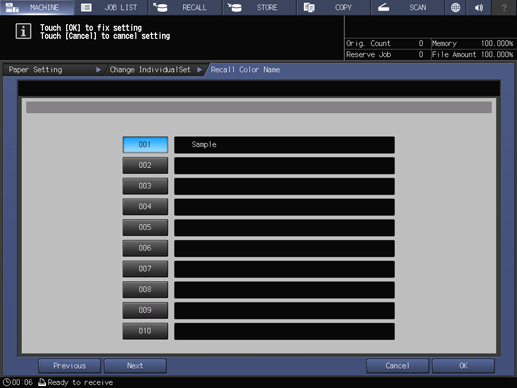Open the help question mark icon
Image resolution: width=517 pixels, height=388 pixels.
pyautogui.click(x=504, y=7)
